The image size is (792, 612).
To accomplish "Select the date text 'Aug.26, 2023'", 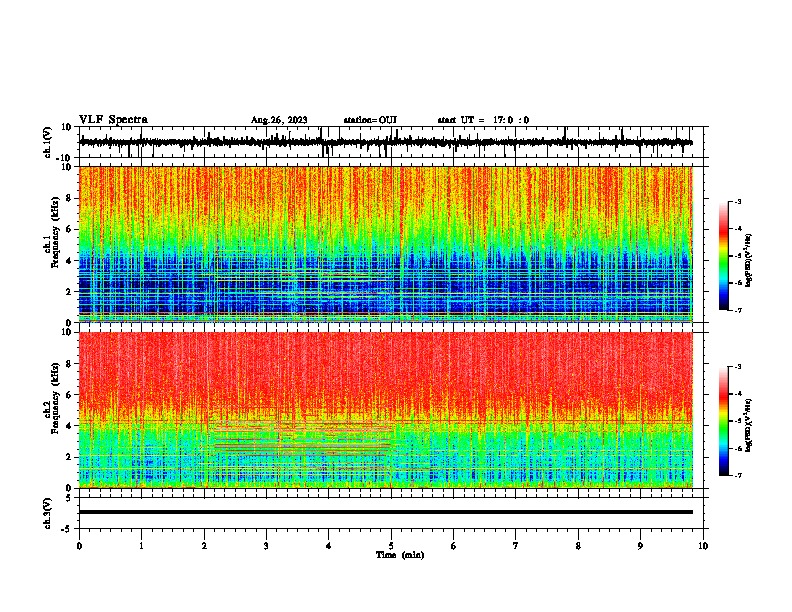I will click(279, 120).
